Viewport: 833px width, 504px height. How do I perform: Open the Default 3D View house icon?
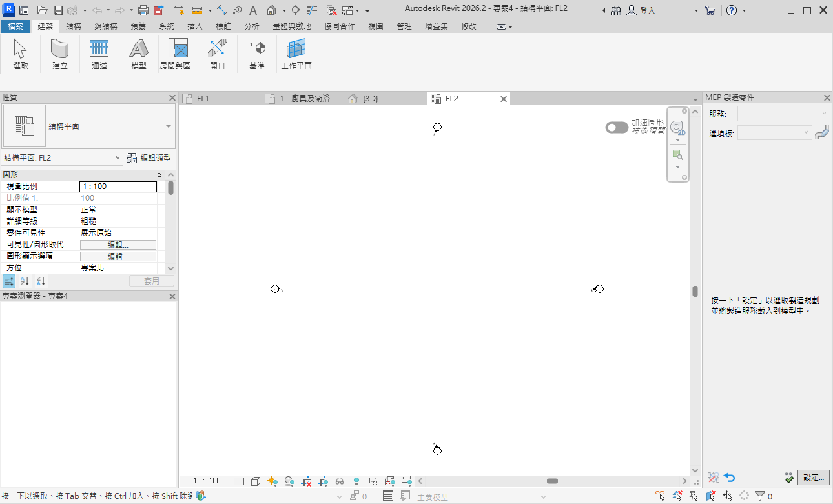click(272, 10)
